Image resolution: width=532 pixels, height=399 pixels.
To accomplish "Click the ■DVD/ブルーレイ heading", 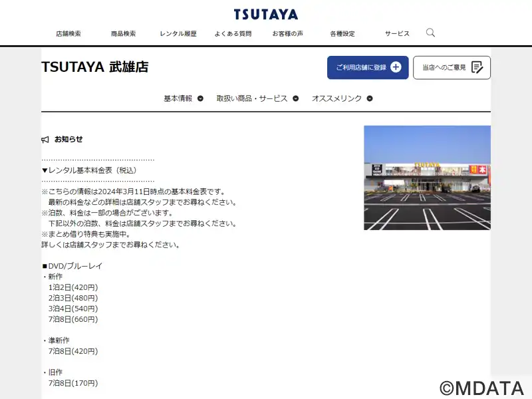I will (x=72, y=266).
